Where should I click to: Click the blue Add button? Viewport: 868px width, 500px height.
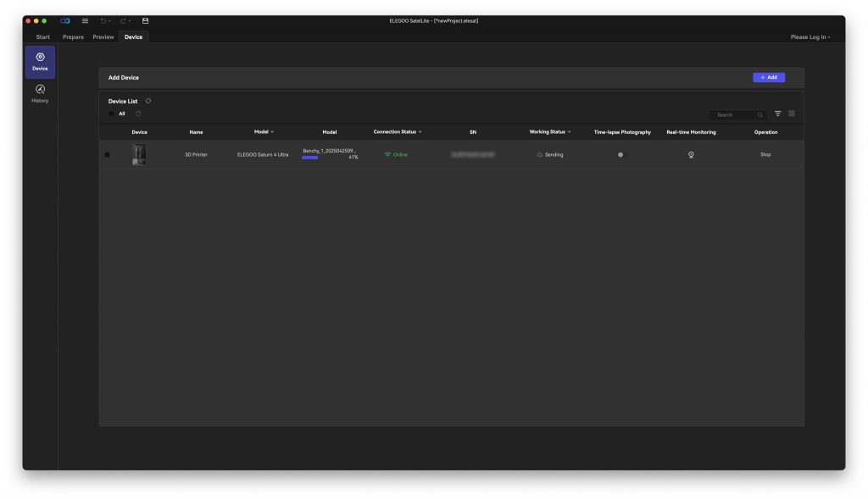coord(768,77)
